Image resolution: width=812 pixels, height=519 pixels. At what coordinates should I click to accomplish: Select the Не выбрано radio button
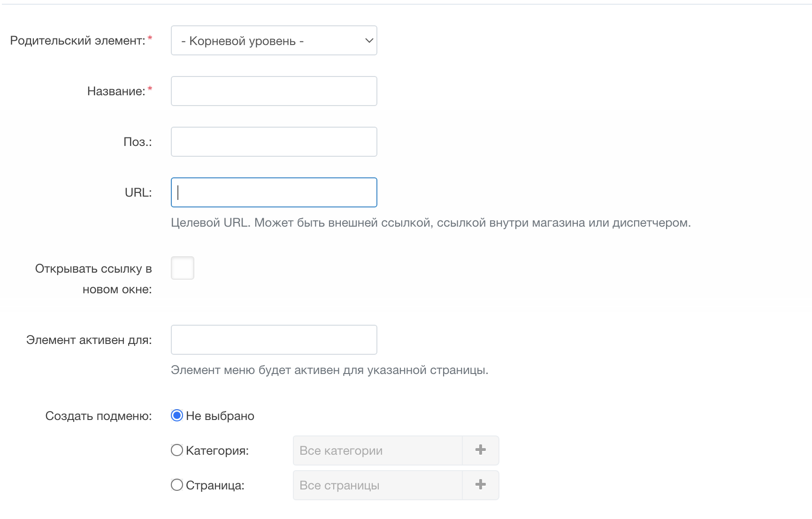pyautogui.click(x=177, y=415)
